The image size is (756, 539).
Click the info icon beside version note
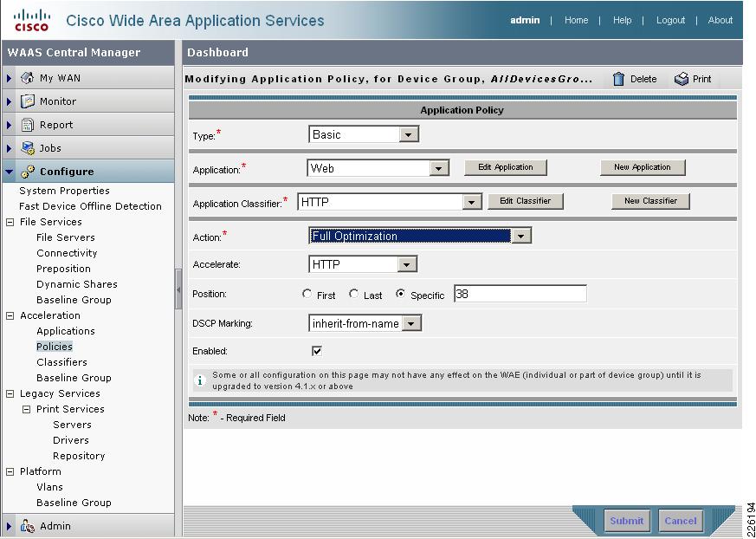coord(199,380)
